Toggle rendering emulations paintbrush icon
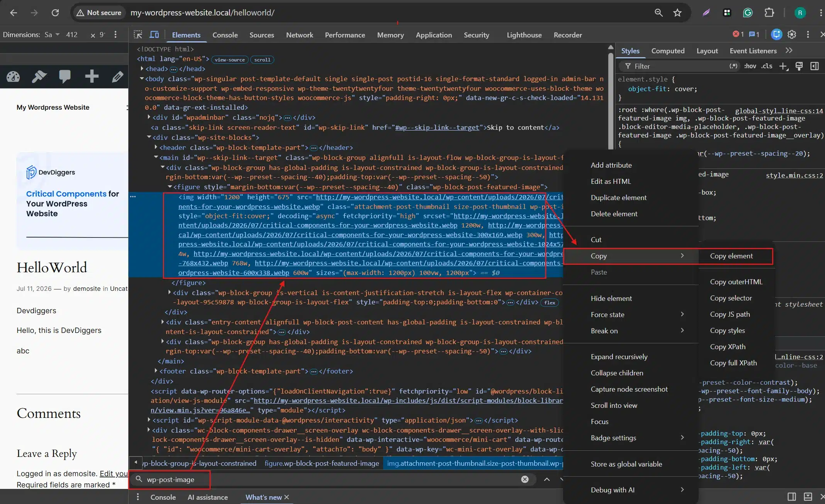 click(799, 66)
